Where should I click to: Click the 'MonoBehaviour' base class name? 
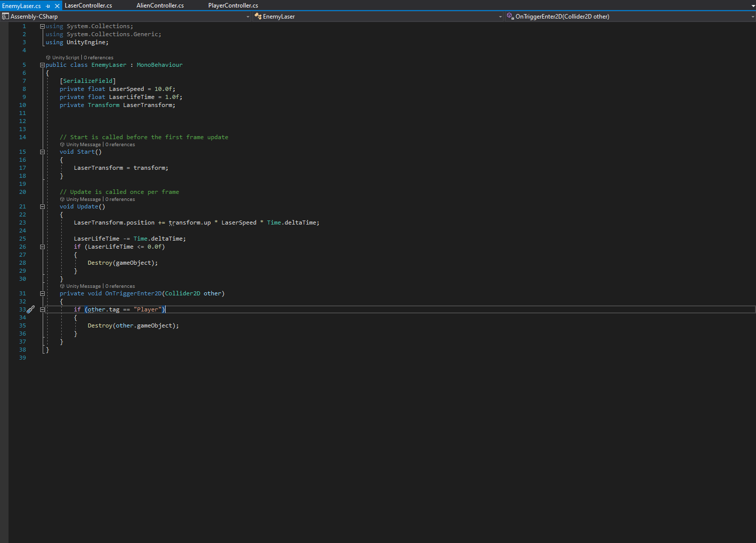pos(160,65)
